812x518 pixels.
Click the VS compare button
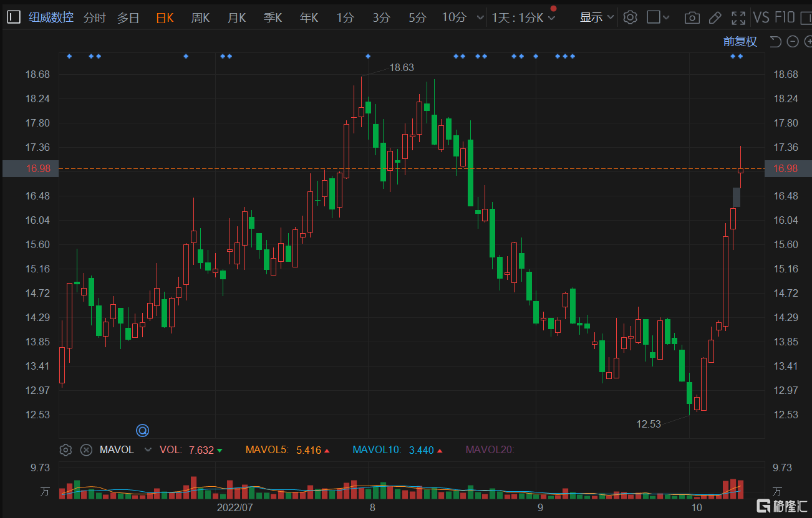[761, 17]
